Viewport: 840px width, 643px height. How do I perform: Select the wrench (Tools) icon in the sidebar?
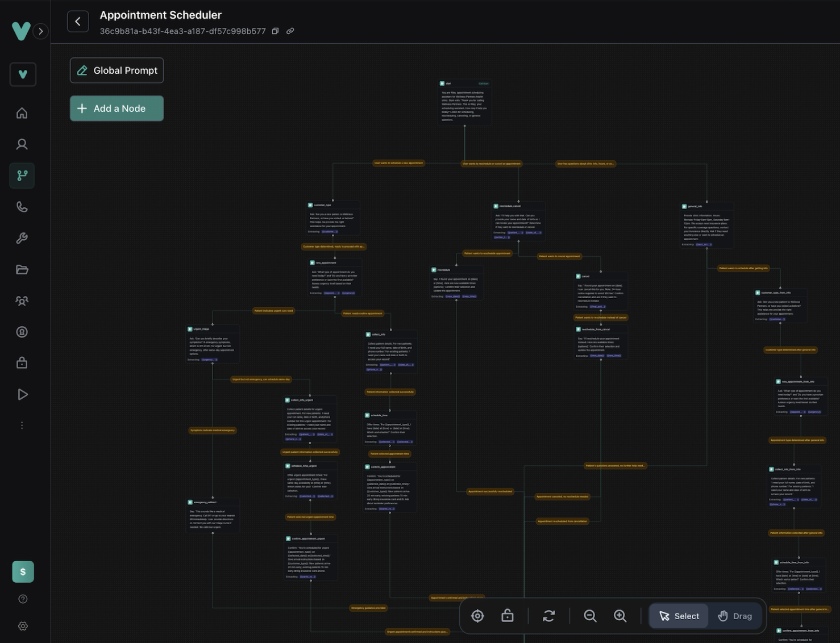pyautogui.click(x=22, y=238)
